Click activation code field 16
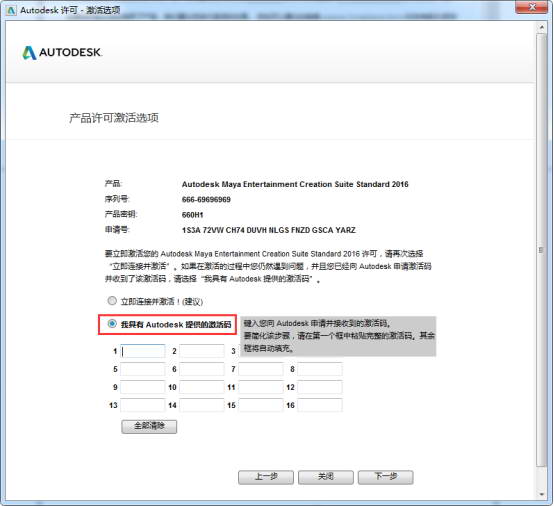 (320, 405)
